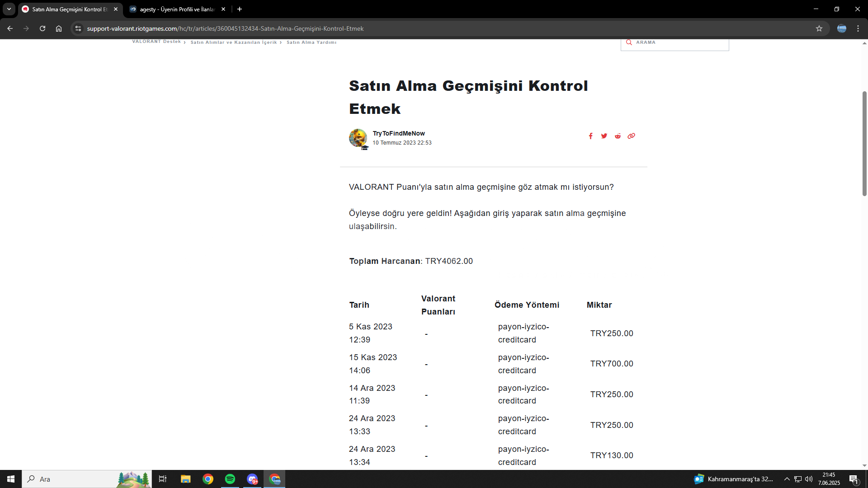Bookmark this page with star icon

click(x=819, y=28)
